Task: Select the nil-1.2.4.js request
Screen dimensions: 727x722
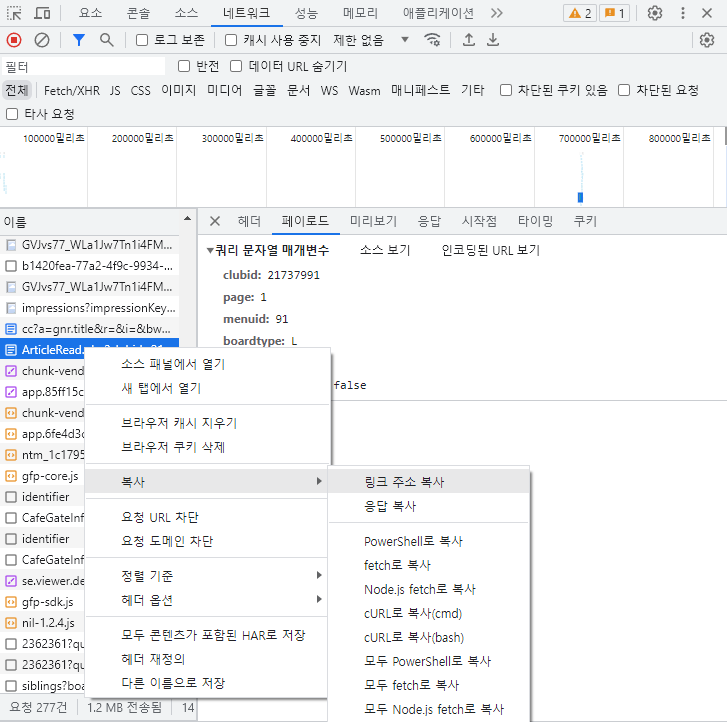Action: [x=44, y=623]
